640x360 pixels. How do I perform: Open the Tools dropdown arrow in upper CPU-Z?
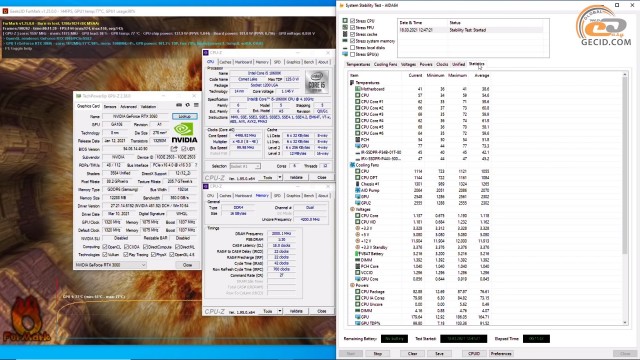click(x=280, y=178)
